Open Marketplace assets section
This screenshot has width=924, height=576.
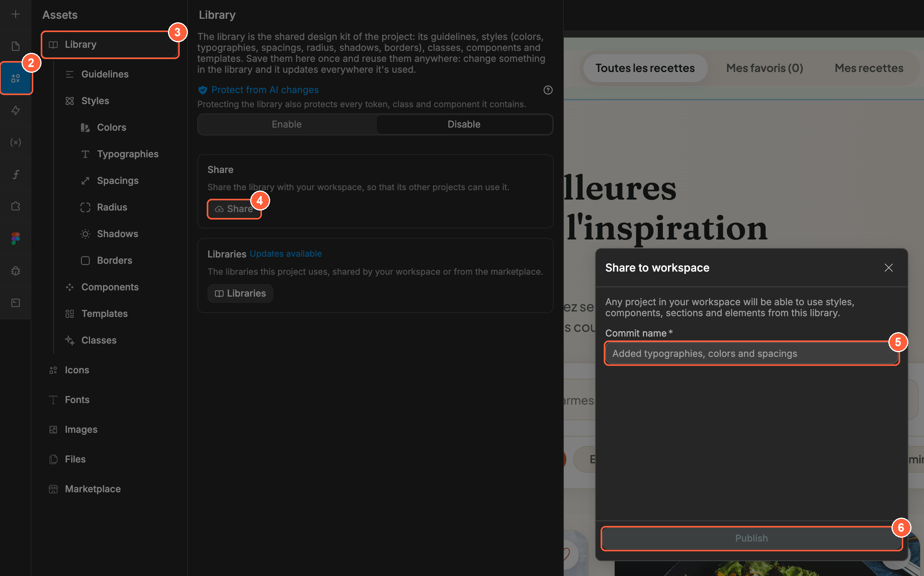coord(92,489)
